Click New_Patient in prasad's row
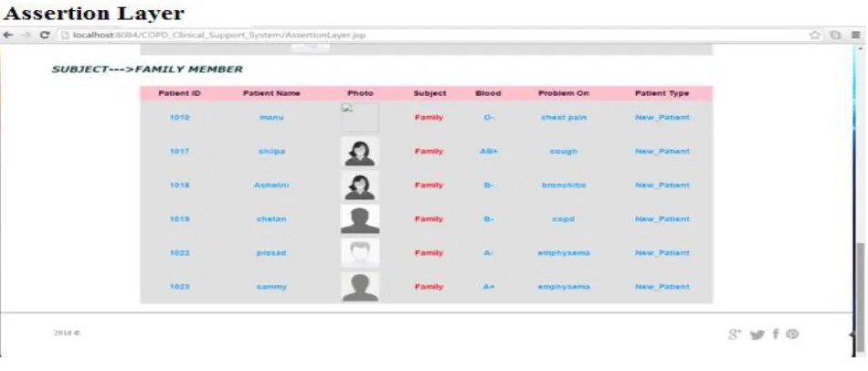Viewport: 868px width, 371px height. [662, 252]
